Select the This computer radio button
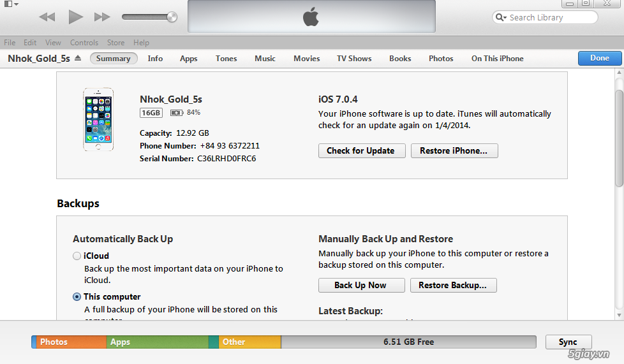624x364 pixels. click(77, 297)
